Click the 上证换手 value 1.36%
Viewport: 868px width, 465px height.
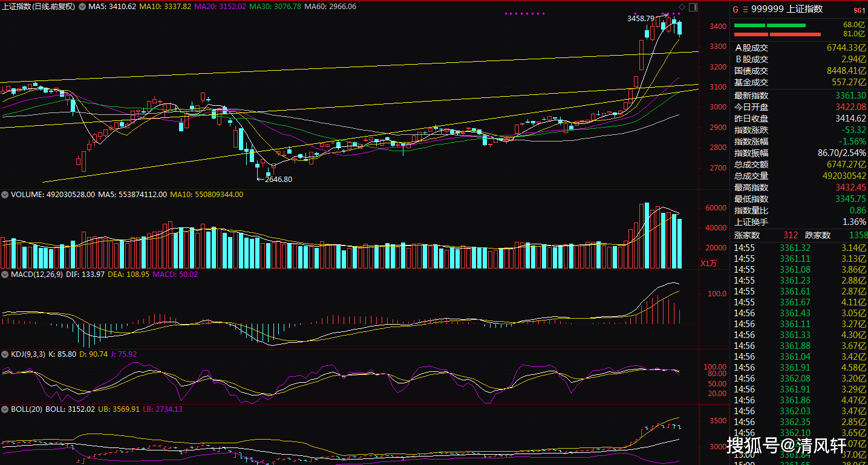coord(854,222)
